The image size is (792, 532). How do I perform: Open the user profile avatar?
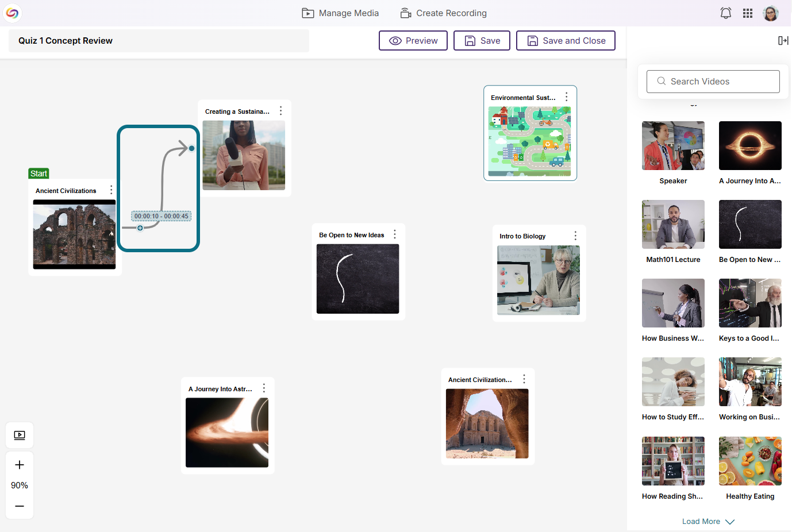click(x=771, y=13)
